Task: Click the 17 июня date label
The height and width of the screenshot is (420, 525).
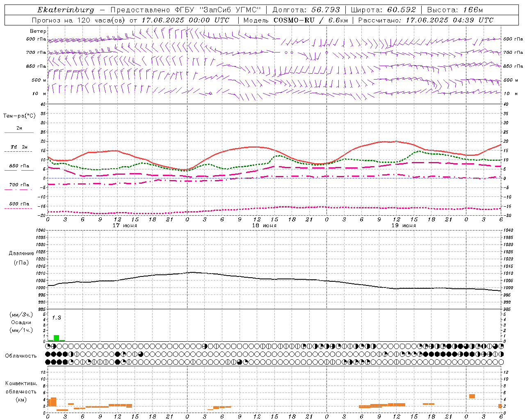Action: (x=125, y=226)
